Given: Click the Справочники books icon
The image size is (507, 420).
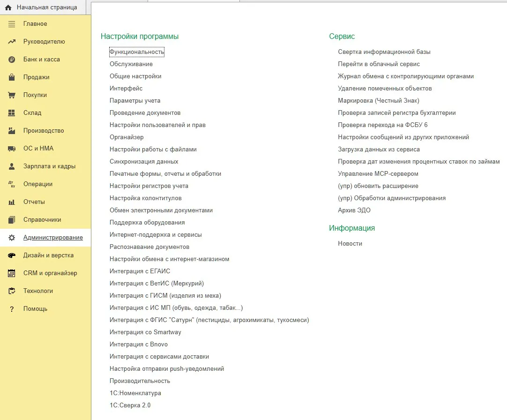Looking at the screenshot, I should 12,220.
